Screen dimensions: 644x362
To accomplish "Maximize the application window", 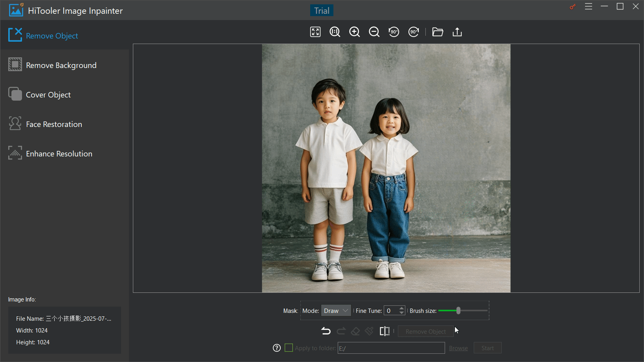I will coord(620,6).
